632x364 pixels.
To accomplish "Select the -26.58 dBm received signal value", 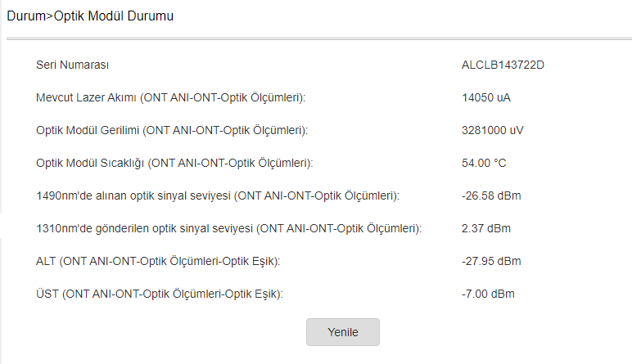I will [491, 195].
